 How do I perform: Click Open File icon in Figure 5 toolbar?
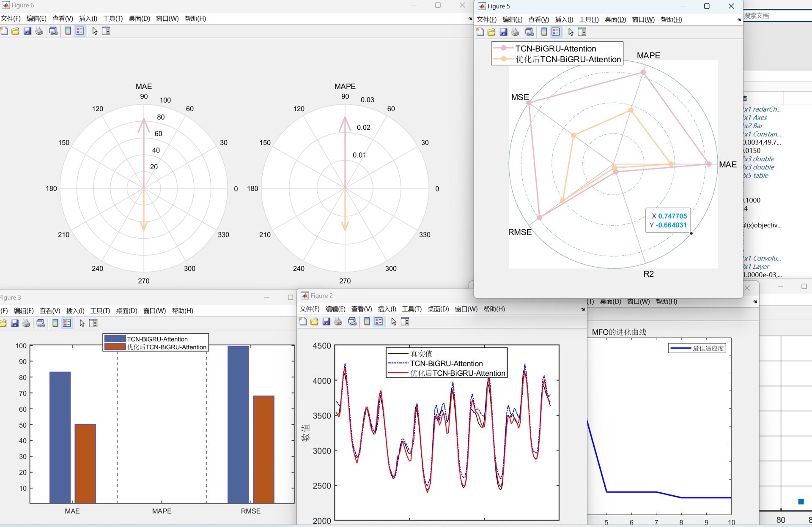491,32
